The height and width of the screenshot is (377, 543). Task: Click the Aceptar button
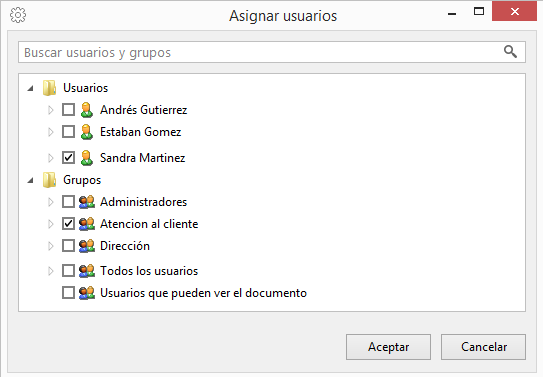click(388, 347)
